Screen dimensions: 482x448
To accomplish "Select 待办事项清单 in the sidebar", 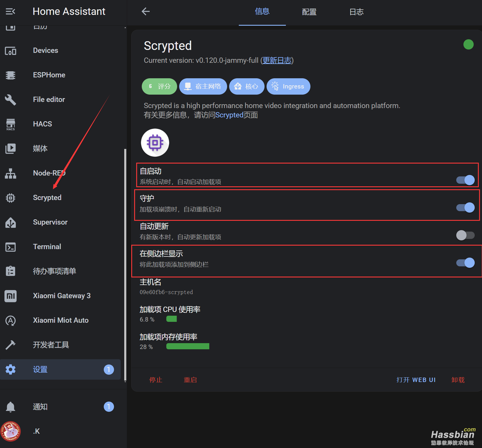I will coord(55,271).
